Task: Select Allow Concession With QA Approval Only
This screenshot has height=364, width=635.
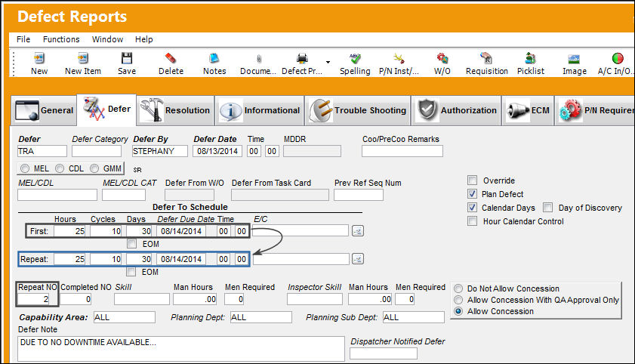Action: (458, 300)
